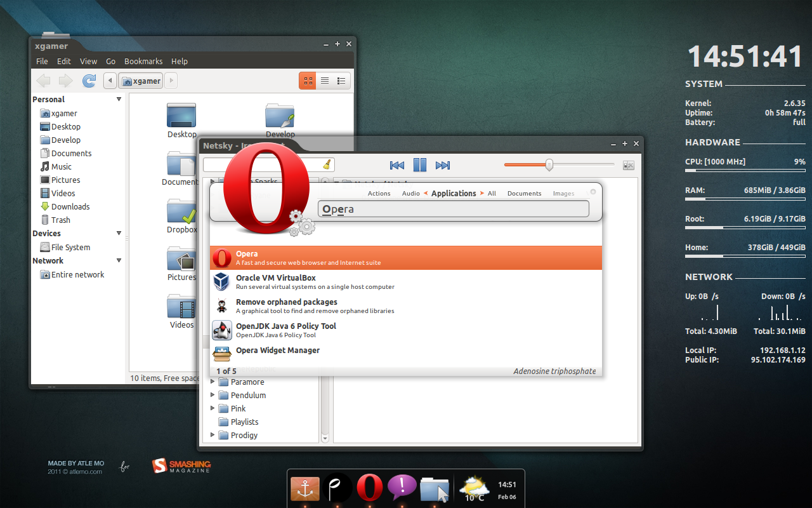Open the Edit menu
The height and width of the screenshot is (508, 812).
[63, 61]
